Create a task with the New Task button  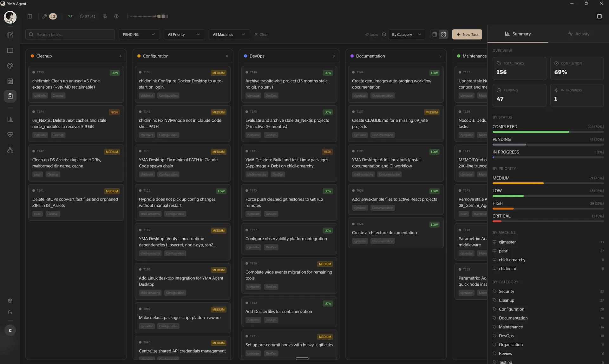click(467, 34)
